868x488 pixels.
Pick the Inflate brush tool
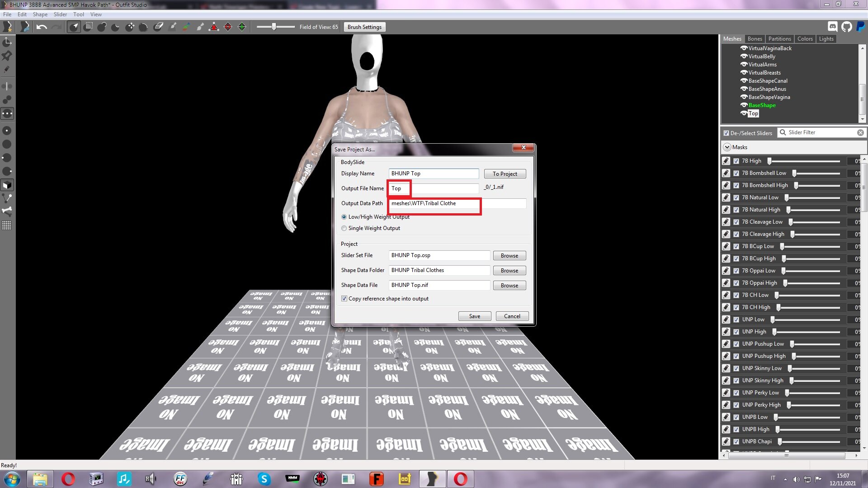click(102, 27)
